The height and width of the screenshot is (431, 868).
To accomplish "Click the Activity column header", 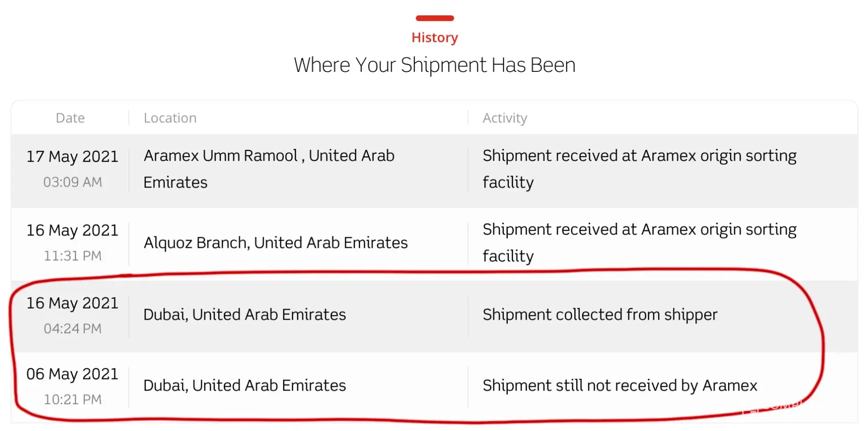I will click(504, 118).
